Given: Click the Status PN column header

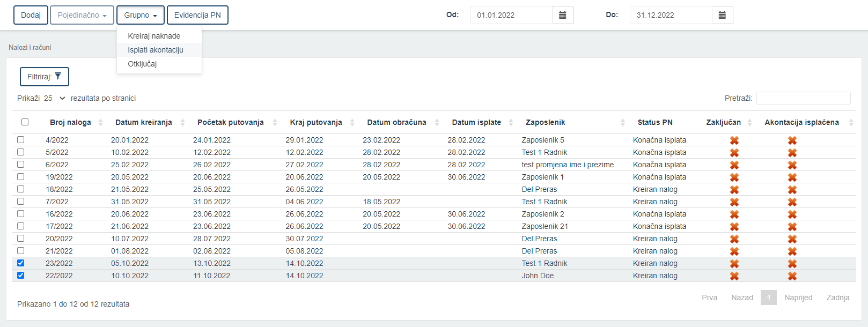Looking at the screenshot, I should click(655, 122).
